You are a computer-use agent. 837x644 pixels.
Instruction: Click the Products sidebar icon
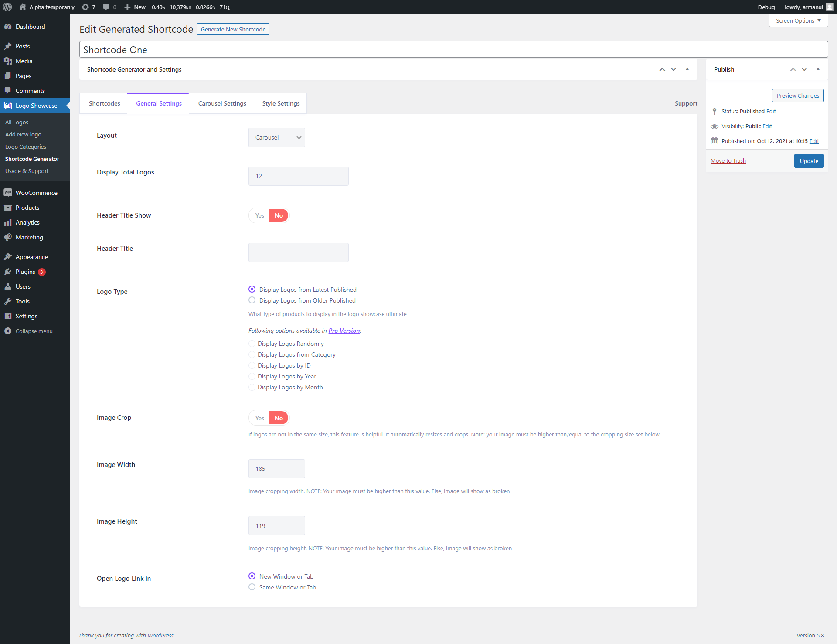(x=8, y=208)
